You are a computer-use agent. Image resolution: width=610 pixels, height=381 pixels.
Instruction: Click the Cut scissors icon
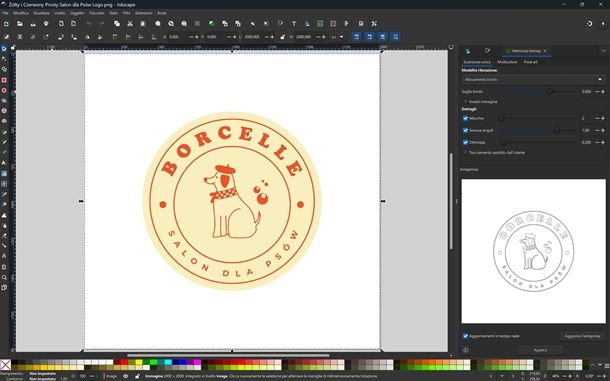(x=130, y=24)
